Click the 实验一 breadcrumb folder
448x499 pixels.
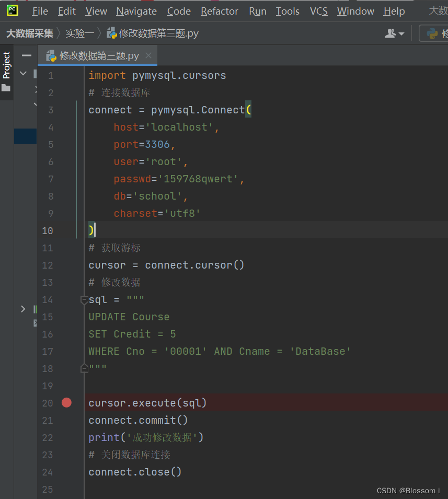click(80, 33)
